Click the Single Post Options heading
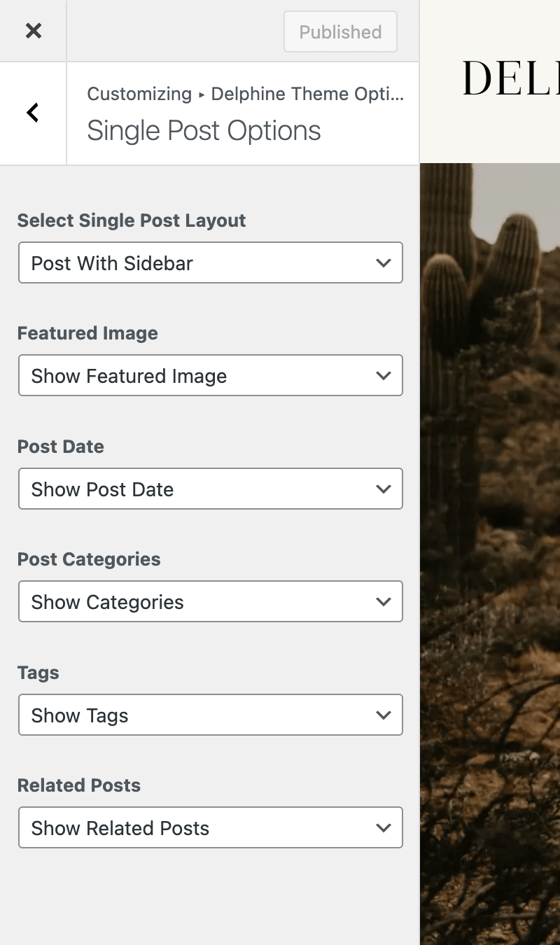The width and height of the screenshot is (560, 945). click(204, 131)
